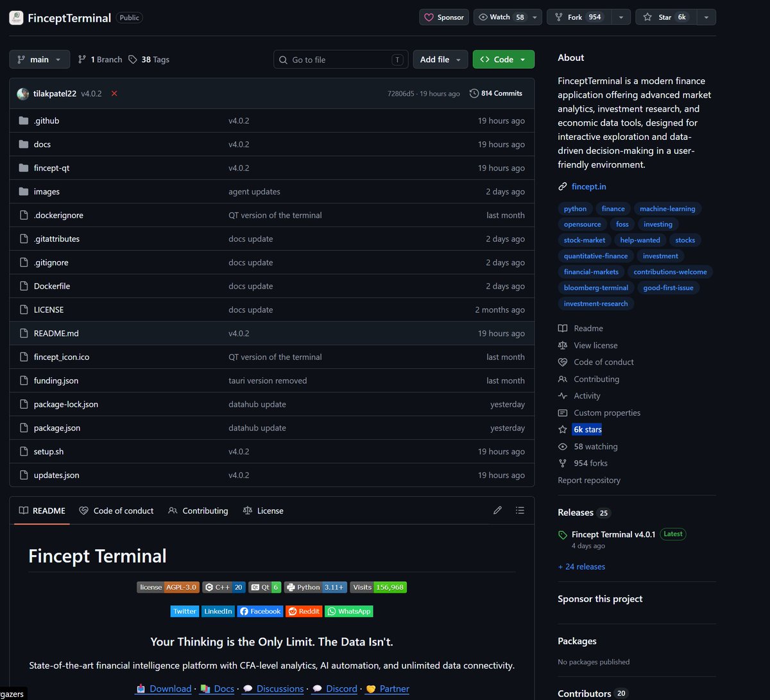
Task: Click the Code of conduct heart icon in About
Action: [563, 362]
